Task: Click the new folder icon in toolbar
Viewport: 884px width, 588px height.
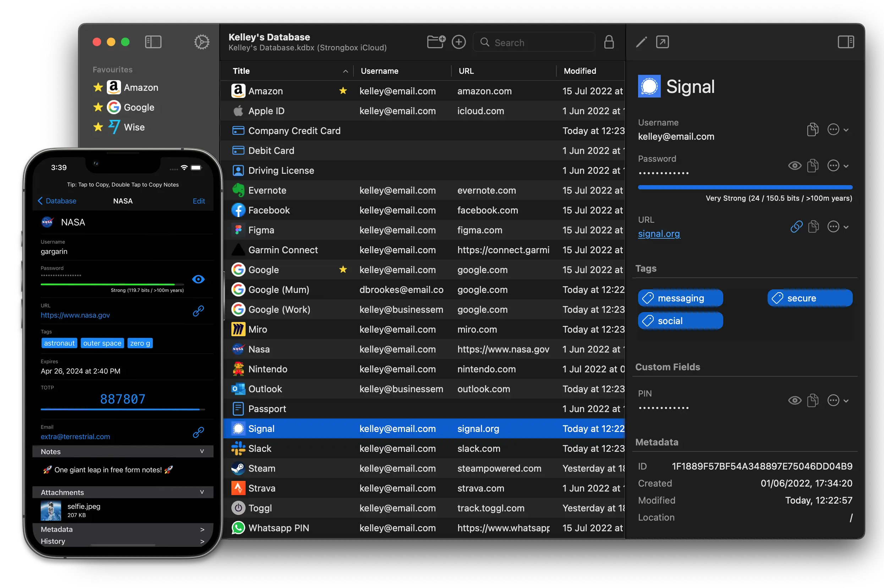Action: coord(436,42)
